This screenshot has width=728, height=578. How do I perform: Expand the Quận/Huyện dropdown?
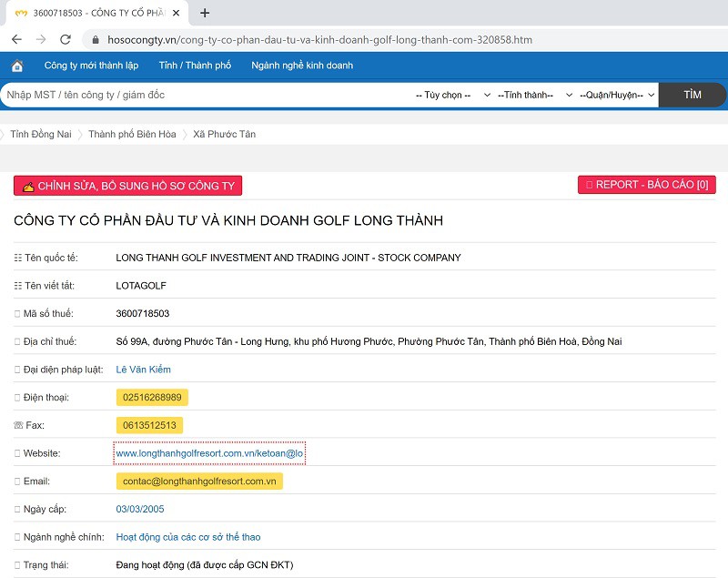pos(617,95)
